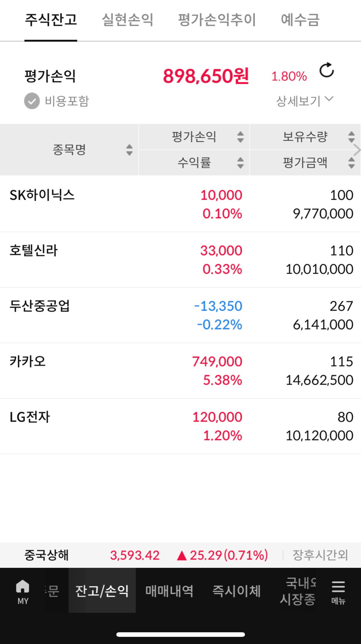Go to 매매내역 in bottom bar
Viewport: 361px width, 644px height.
(x=169, y=591)
